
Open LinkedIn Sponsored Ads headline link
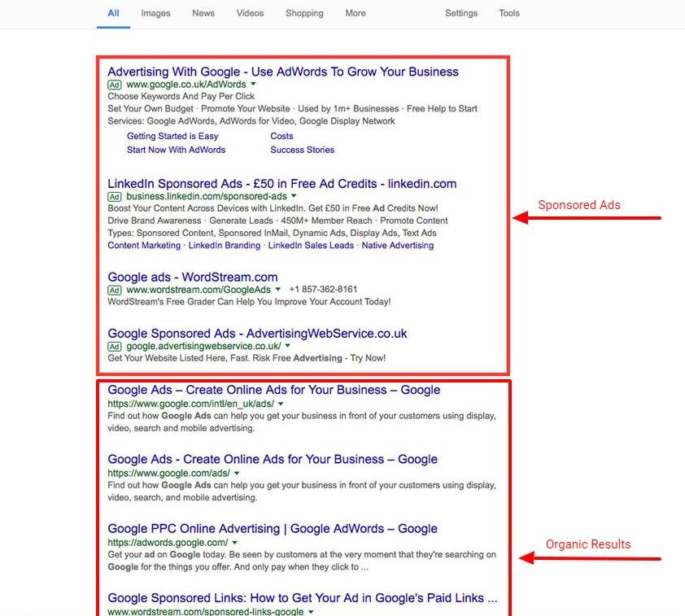coord(282,183)
